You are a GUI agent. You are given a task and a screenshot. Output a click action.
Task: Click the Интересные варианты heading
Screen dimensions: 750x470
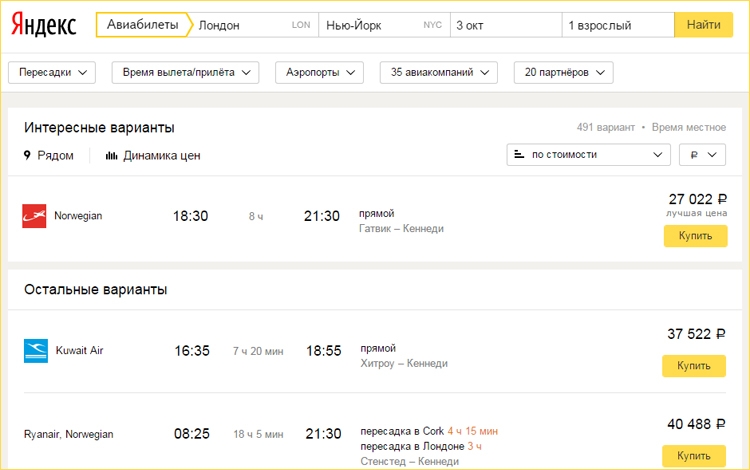(x=99, y=128)
